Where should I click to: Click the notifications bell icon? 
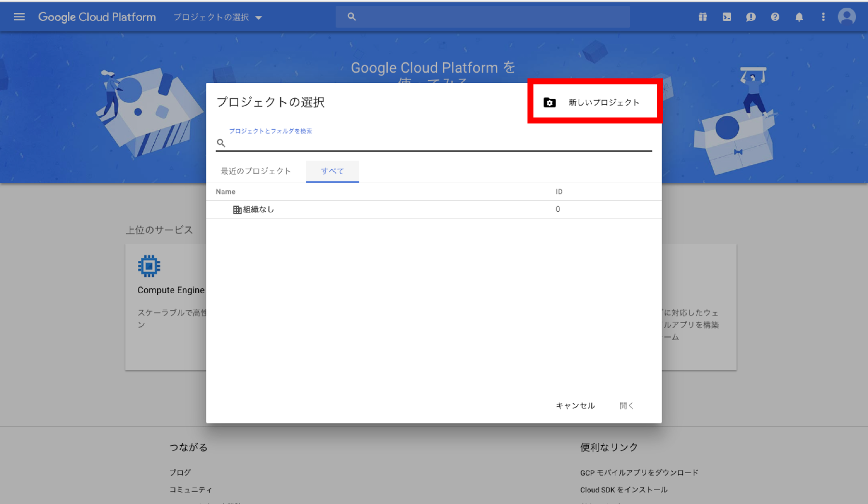799,16
